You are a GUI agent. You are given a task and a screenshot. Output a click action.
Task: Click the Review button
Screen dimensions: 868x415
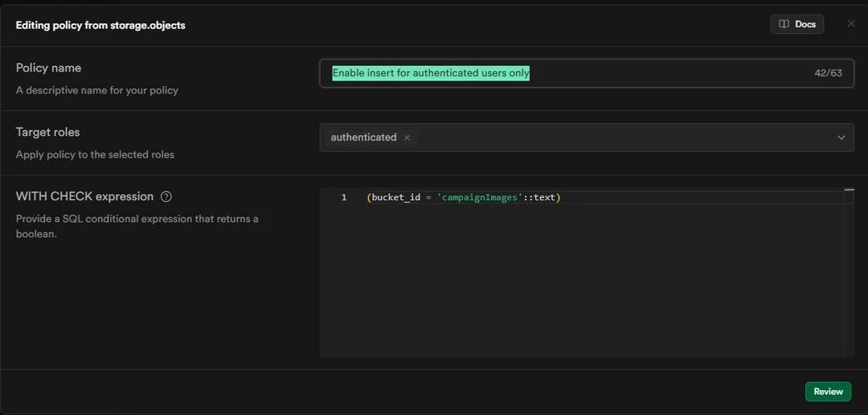(x=828, y=392)
